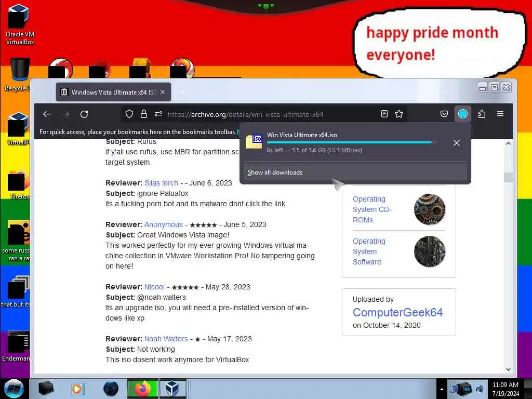Open Operating System Software collection link
The width and height of the screenshot is (532, 399).
pyautogui.click(x=369, y=251)
